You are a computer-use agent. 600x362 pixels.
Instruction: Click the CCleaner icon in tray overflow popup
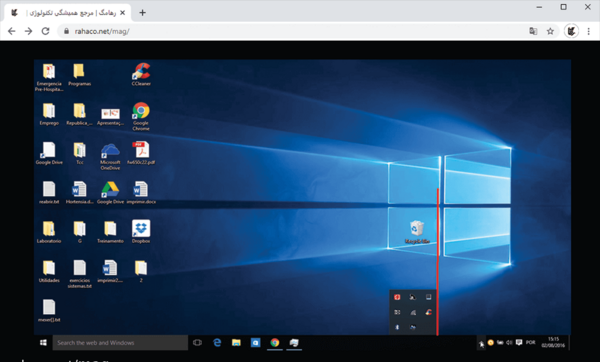428,312
